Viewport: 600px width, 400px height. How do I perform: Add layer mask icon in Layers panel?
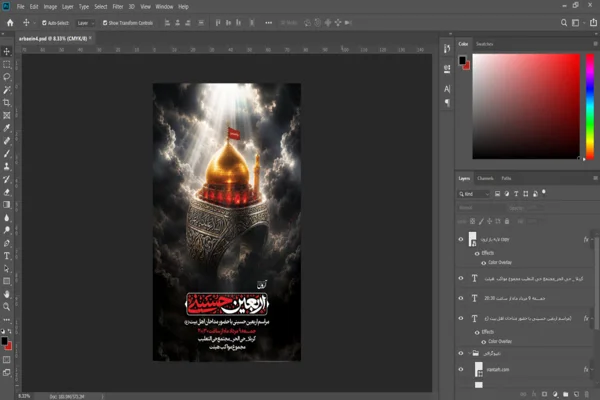tap(545, 394)
